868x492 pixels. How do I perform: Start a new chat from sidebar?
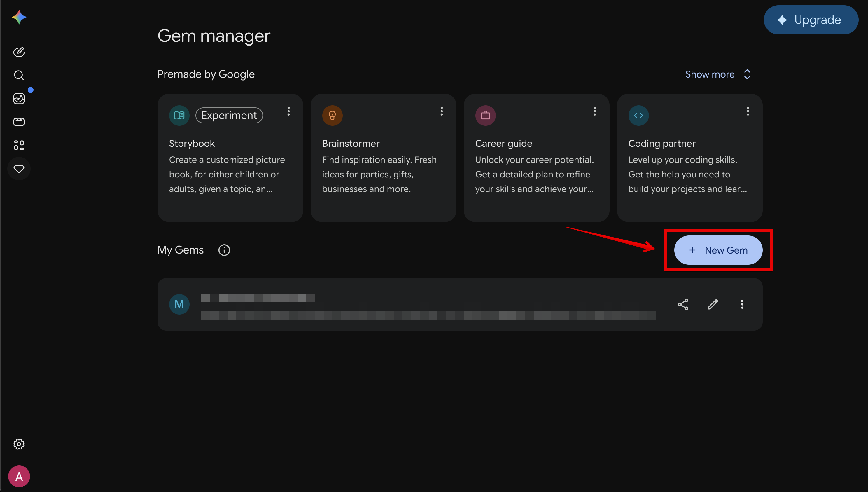pos(19,52)
